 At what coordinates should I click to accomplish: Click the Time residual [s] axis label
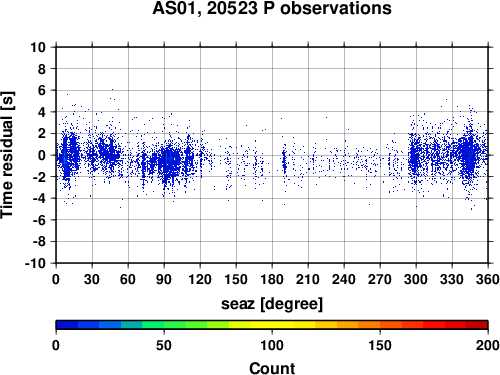click(x=7, y=155)
